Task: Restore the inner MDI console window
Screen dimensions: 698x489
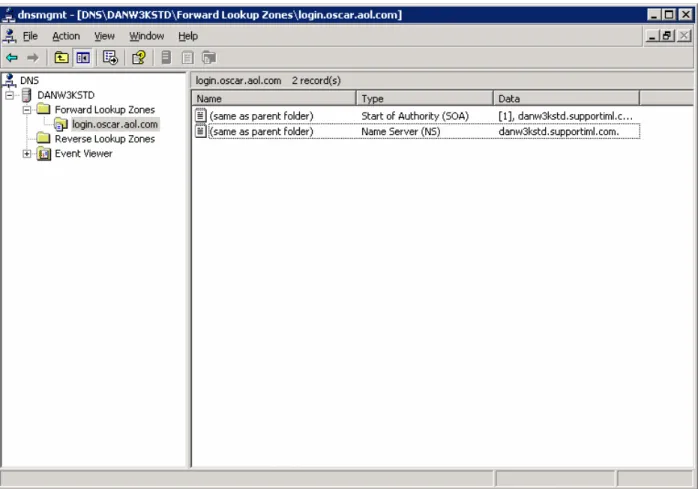Action: tap(667, 36)
